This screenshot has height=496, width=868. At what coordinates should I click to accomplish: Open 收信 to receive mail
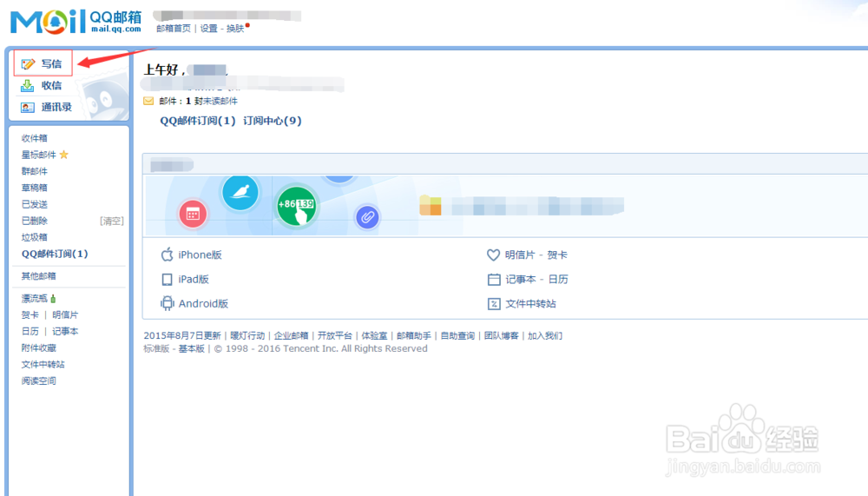(51, 85)
